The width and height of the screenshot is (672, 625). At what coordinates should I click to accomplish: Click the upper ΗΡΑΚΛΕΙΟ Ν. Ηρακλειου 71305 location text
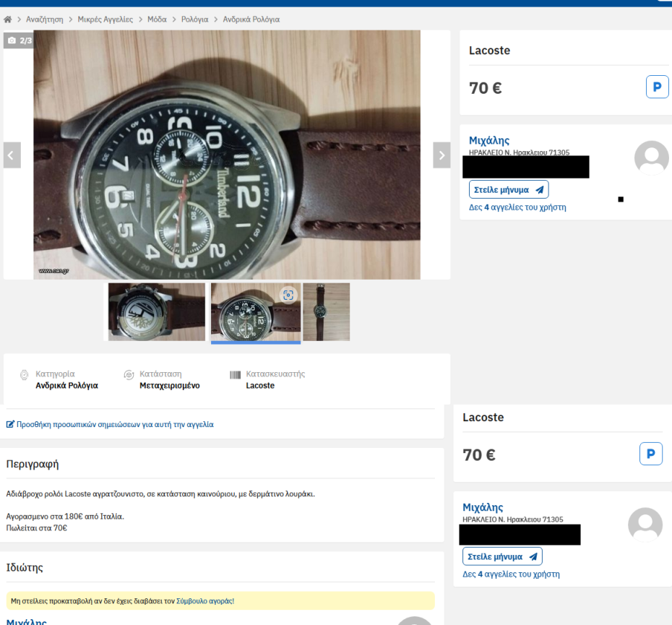coord(519,152)
